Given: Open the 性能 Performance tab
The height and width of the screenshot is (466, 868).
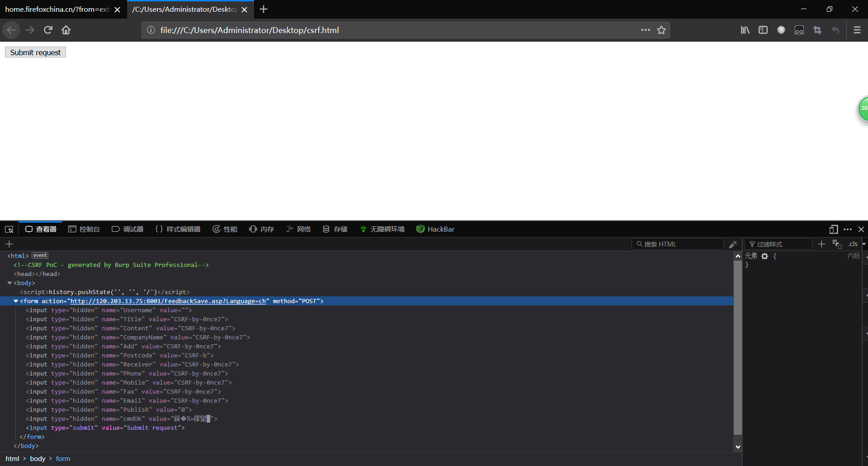Looking at the screenshot, I should coord(225,229).
